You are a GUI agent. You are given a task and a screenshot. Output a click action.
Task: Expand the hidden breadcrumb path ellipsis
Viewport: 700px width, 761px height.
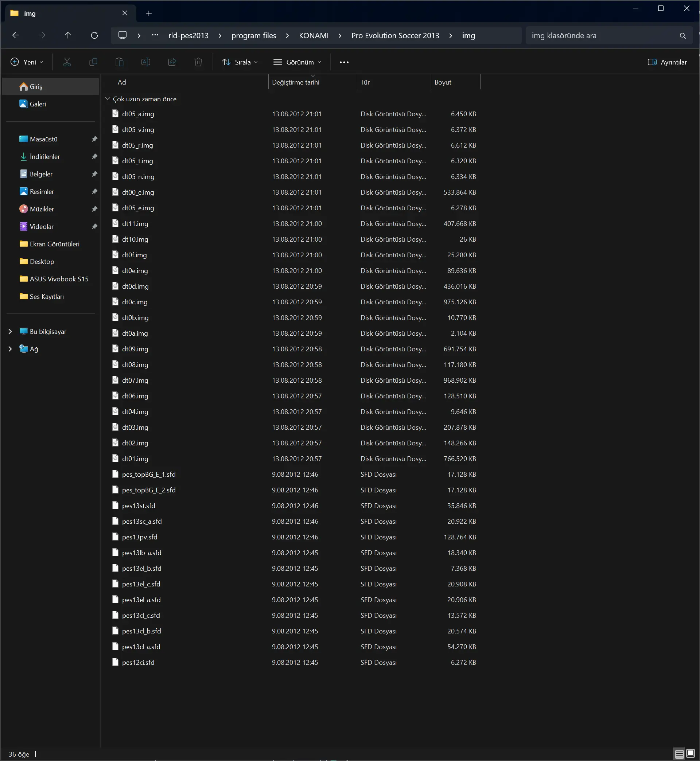coord(155,35)
